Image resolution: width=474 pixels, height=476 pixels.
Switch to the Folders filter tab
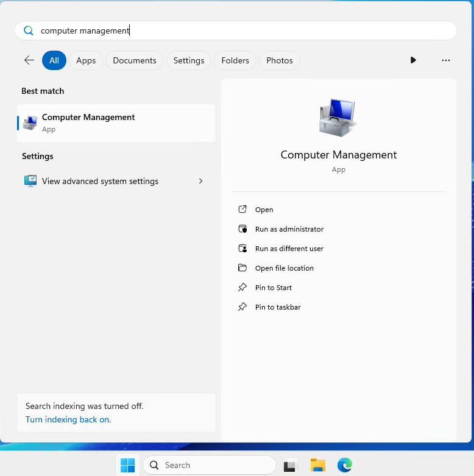[x=235, y=60]
